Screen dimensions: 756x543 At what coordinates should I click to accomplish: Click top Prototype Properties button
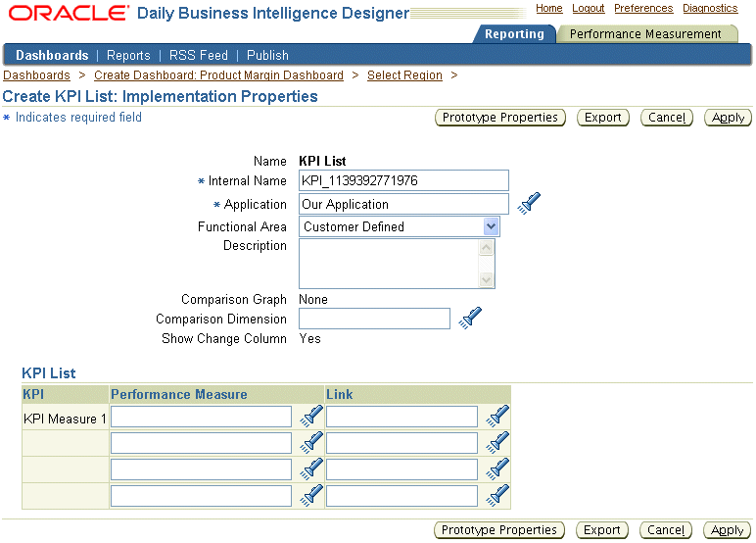coord(500,118)
